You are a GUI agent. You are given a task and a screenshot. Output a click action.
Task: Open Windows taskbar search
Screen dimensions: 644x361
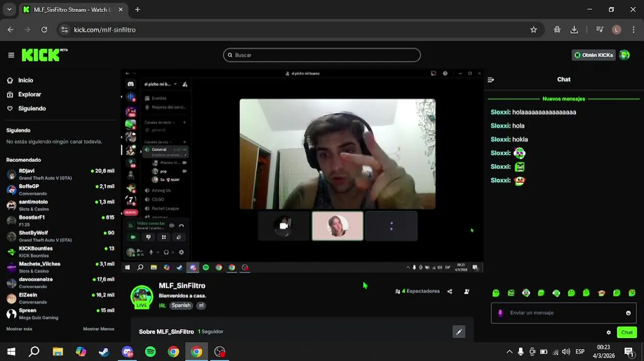pyautogui.click(x=34, y=352)
